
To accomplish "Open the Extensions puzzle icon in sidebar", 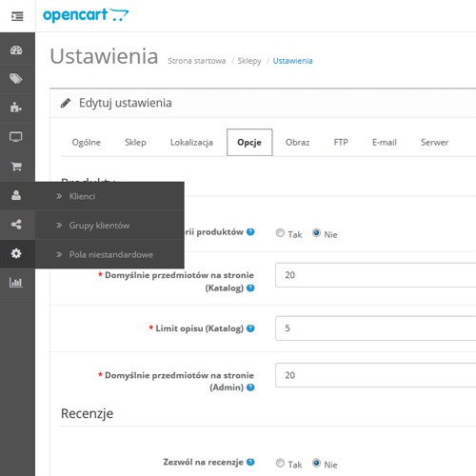I will pyautogui.click(x=16, y=108).
